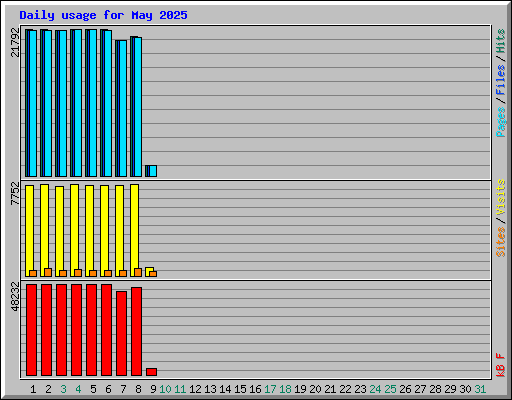512x400 pixels.
Task: Click the cyan hits bar for day 1
Action: point(33,103)
